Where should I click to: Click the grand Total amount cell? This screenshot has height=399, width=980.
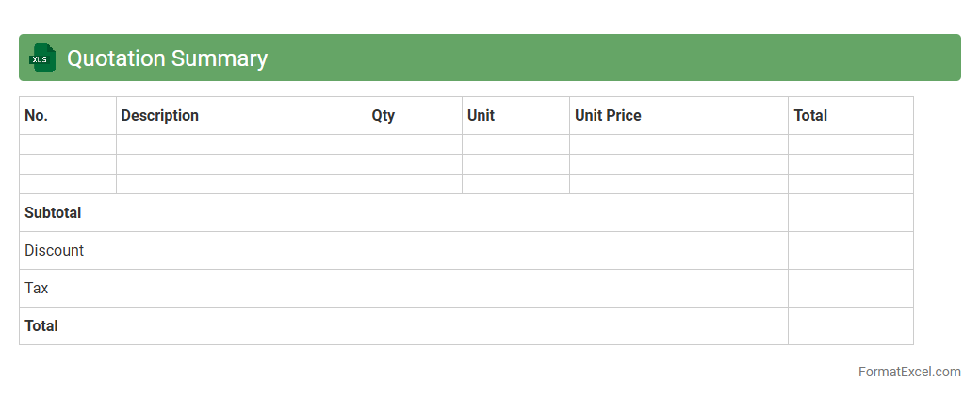pos(850,326)
